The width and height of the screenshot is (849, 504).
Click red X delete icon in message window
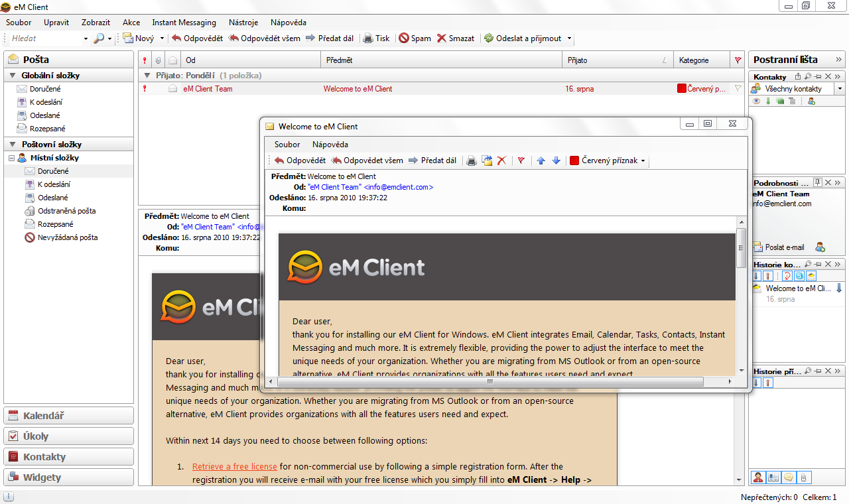click(501, 160)
